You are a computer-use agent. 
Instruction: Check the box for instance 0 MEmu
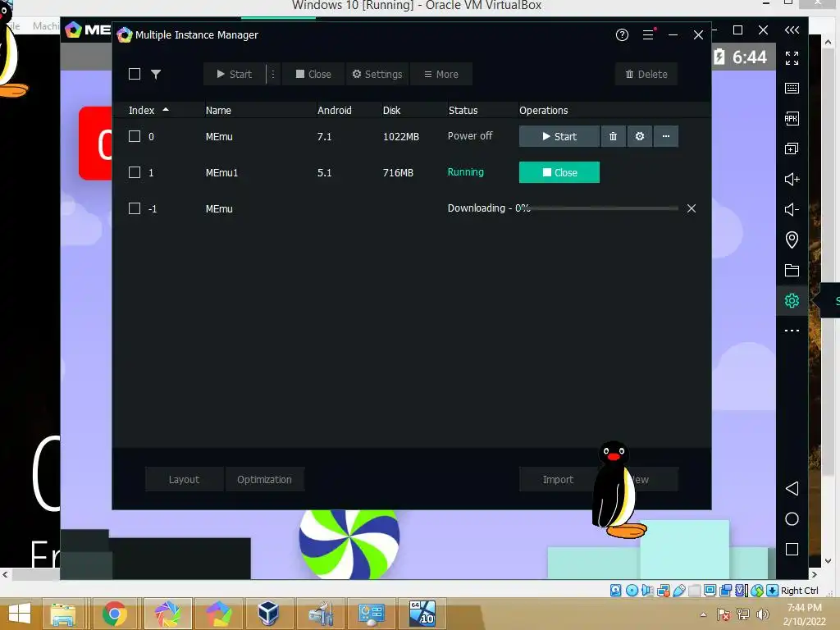(135, 136)
